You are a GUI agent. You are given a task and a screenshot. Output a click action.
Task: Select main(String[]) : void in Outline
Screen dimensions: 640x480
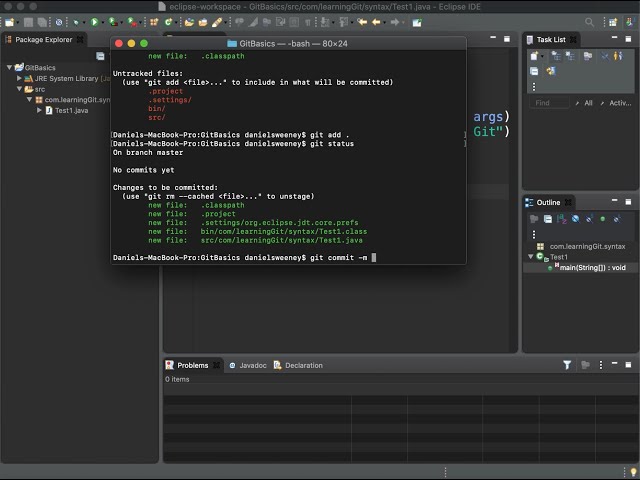click(x=592, y=268)
